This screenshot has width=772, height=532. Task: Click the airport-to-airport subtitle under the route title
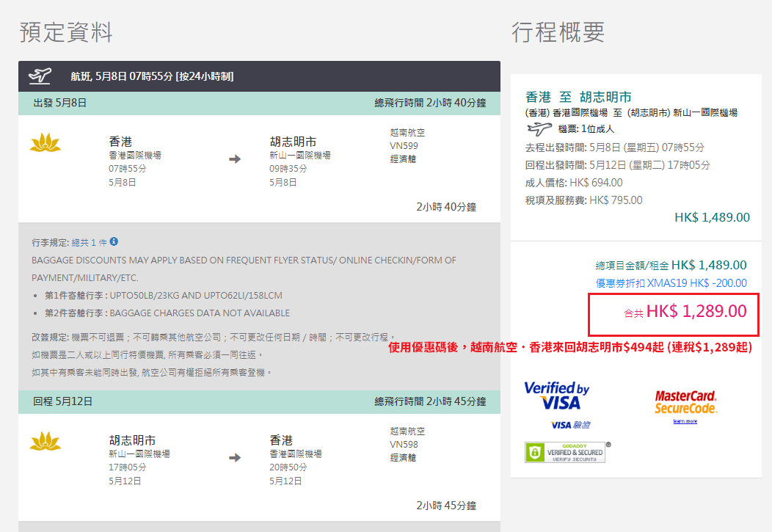pyautogui.click(x=632, y=113)
